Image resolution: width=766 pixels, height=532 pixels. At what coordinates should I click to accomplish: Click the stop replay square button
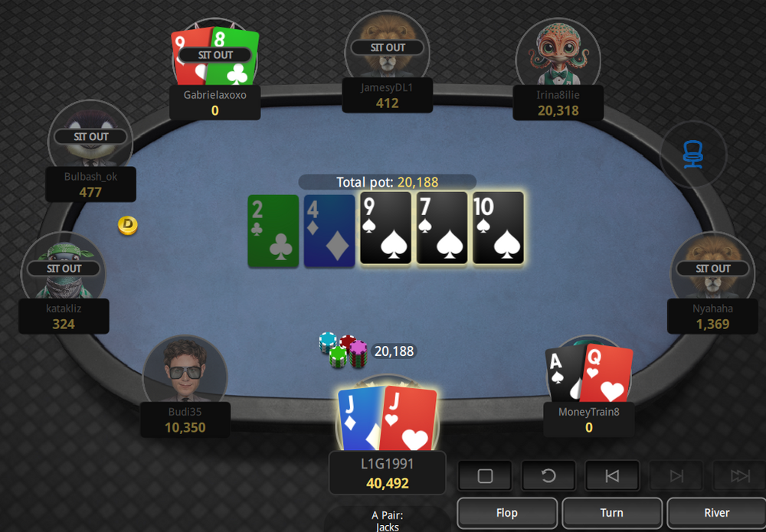pos(485,475)
